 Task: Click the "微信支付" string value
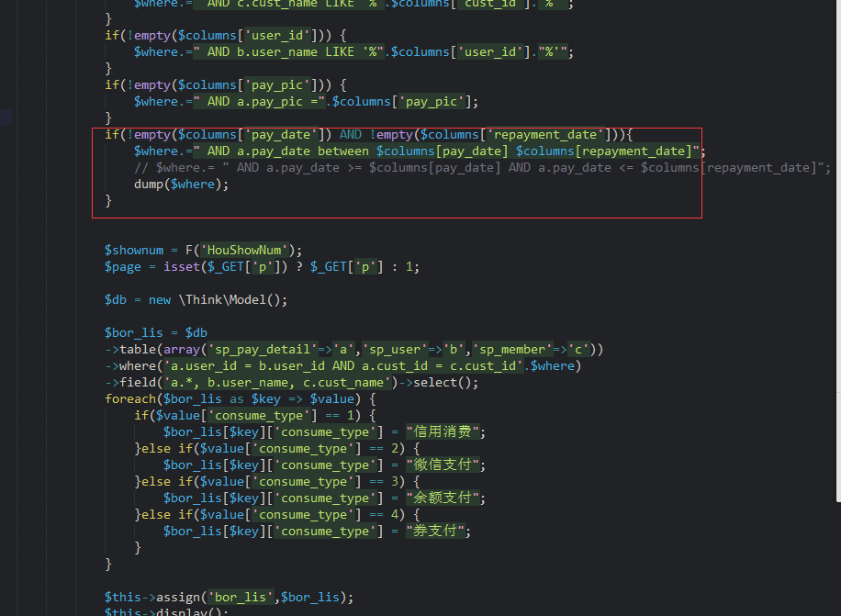coord(443,465)
